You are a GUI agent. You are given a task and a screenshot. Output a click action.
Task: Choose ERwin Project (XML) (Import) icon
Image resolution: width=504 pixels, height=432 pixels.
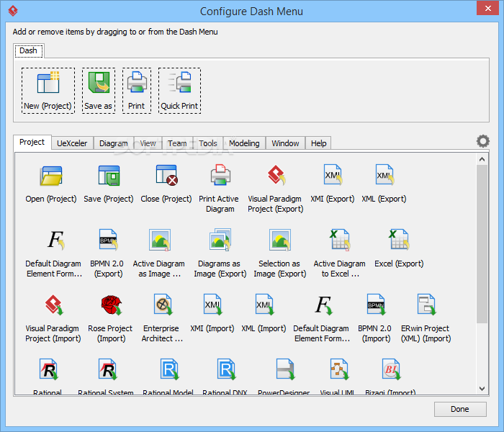tap(426, 305)
